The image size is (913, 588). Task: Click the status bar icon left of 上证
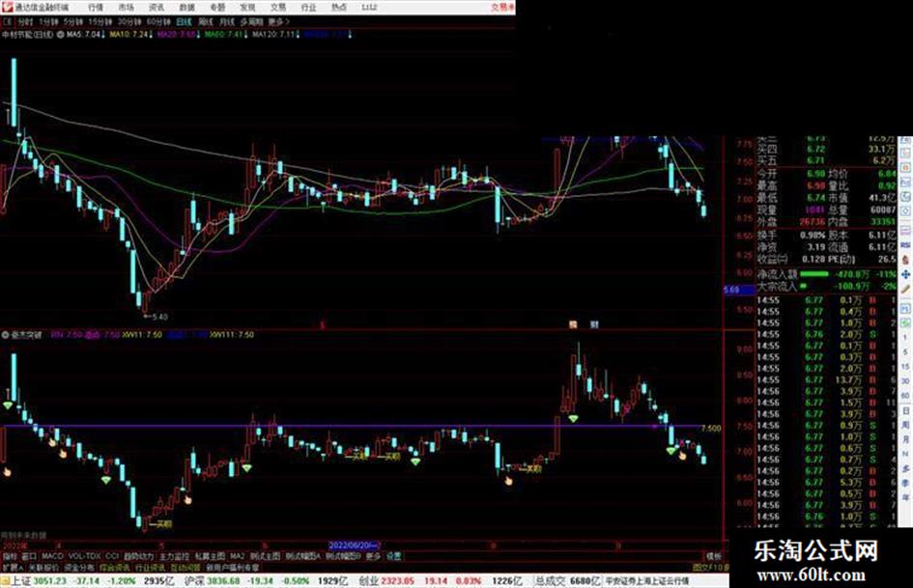tap(5, 581)
